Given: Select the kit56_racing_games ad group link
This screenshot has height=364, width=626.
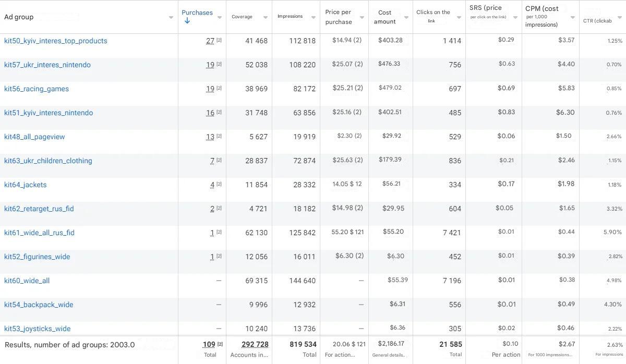Looking at the screenshot, I should coord(37,89).
